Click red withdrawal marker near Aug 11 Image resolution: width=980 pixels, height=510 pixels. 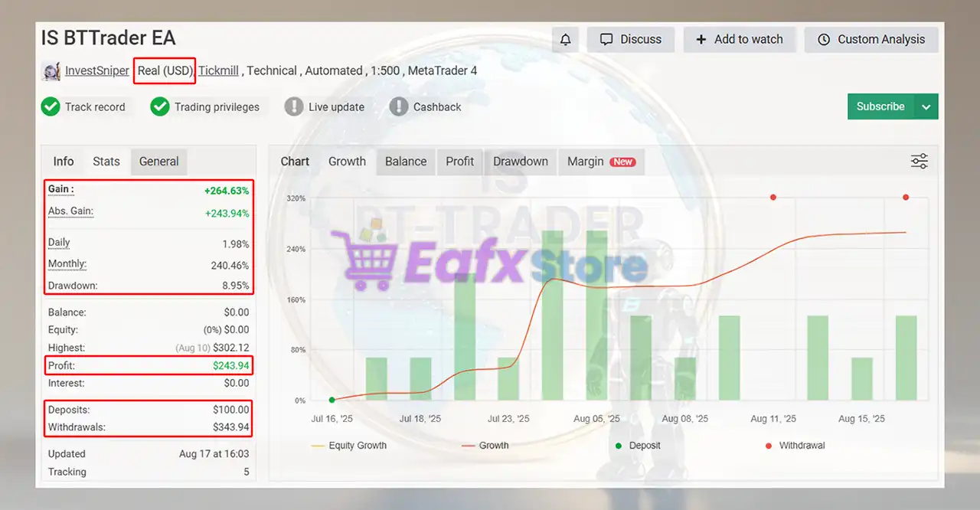tap(773, 198)
